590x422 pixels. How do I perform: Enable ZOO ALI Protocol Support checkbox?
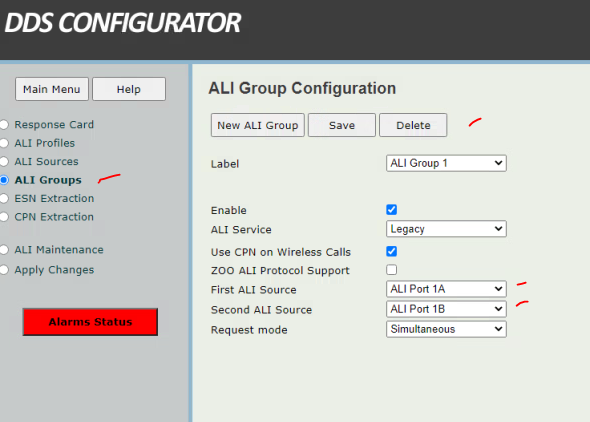click(x=391, y=270)
